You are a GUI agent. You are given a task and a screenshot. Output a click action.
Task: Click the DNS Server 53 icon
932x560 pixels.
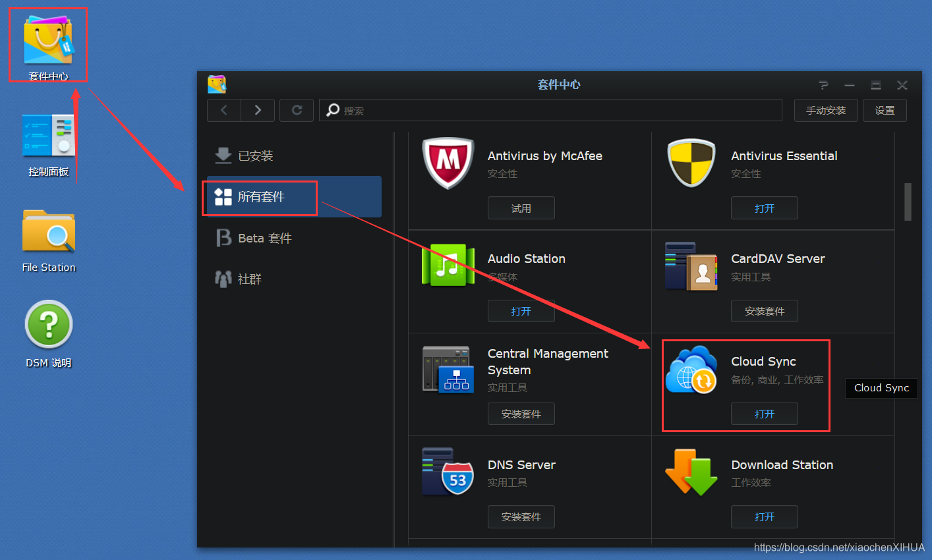click(448, 472)
